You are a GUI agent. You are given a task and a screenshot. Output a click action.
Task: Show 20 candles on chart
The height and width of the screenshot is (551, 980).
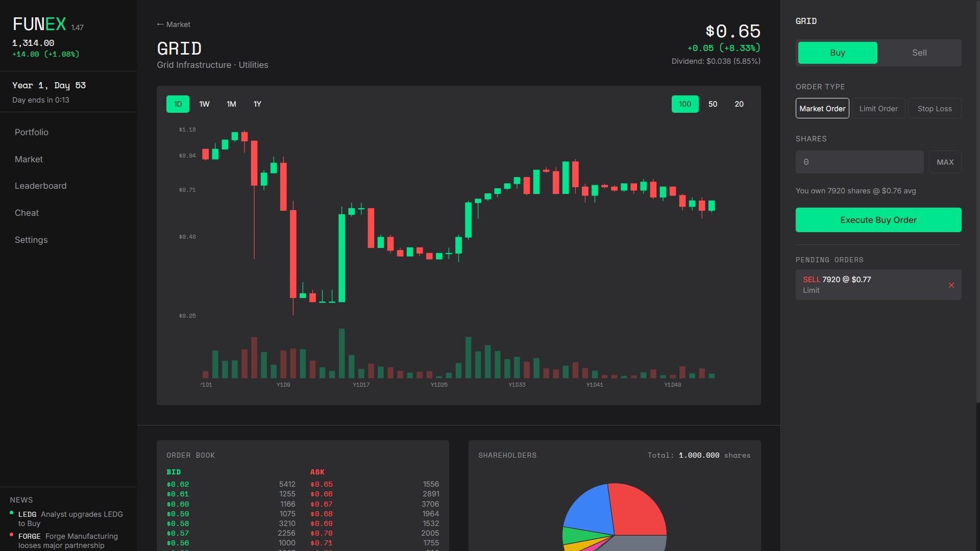739,104
